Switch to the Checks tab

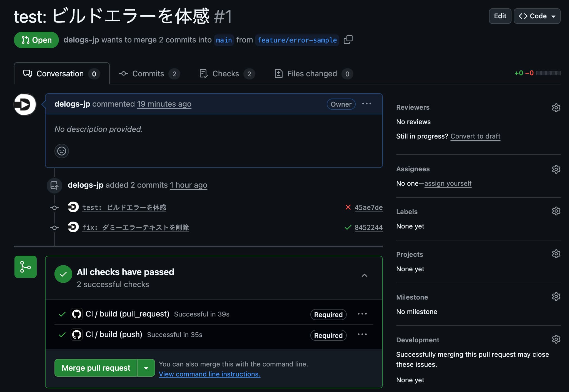point(227,74)
